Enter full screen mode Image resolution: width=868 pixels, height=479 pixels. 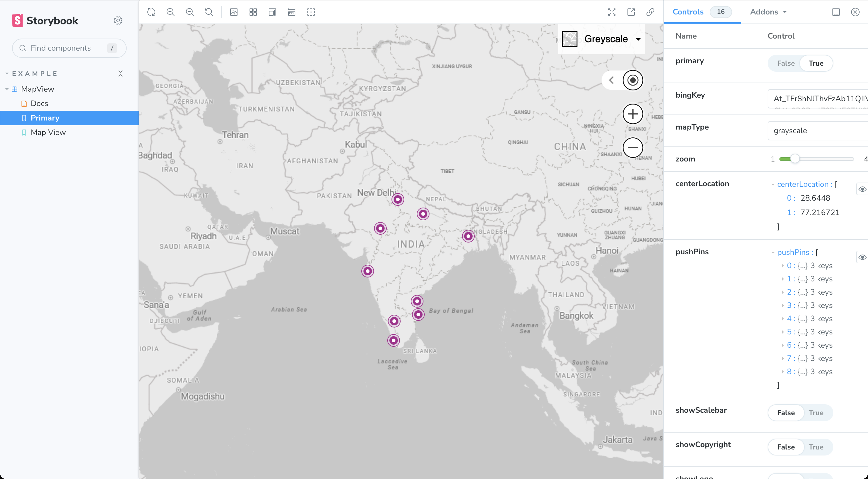(612, 12)
